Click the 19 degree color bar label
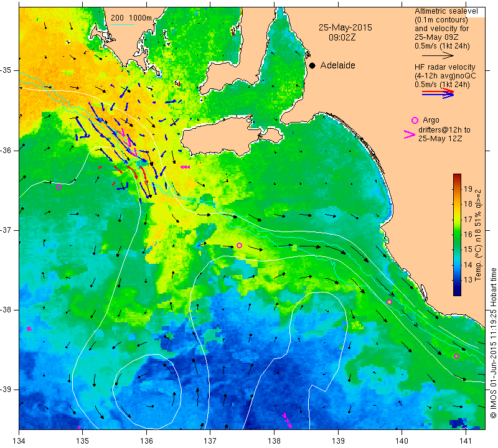This screenshot has height=448, width=498. click(468, 189)
